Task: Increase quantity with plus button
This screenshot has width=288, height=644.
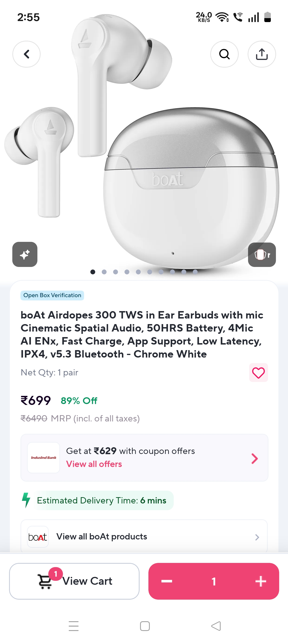Action: [x=261, y=581]
